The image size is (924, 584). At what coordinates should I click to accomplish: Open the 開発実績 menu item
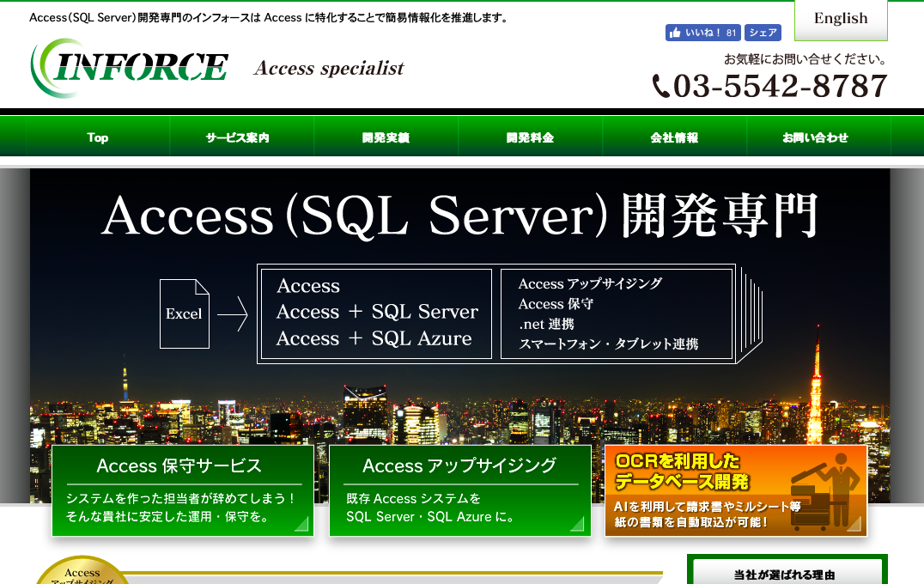coord(386,137)
